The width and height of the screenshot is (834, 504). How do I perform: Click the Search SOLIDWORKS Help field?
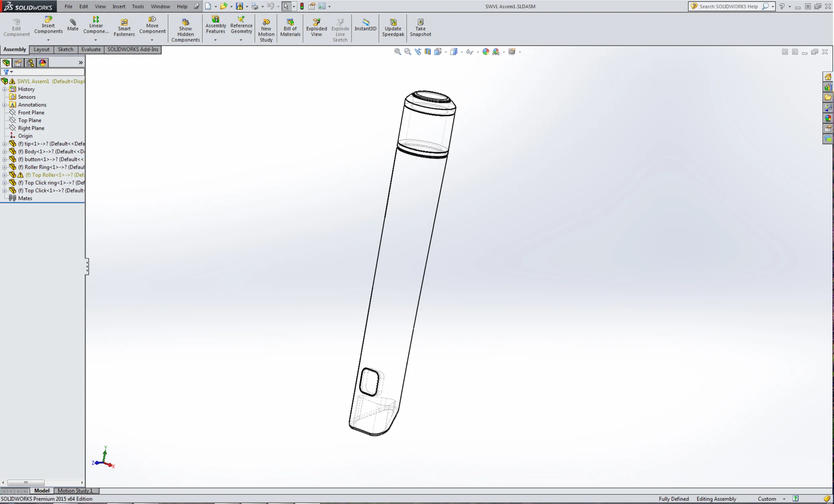728,6
